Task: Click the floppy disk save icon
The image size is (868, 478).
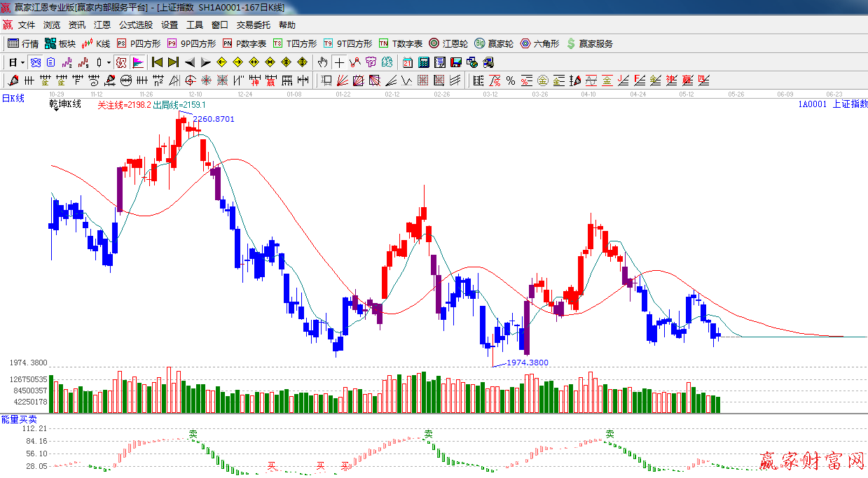Action: 455,62
